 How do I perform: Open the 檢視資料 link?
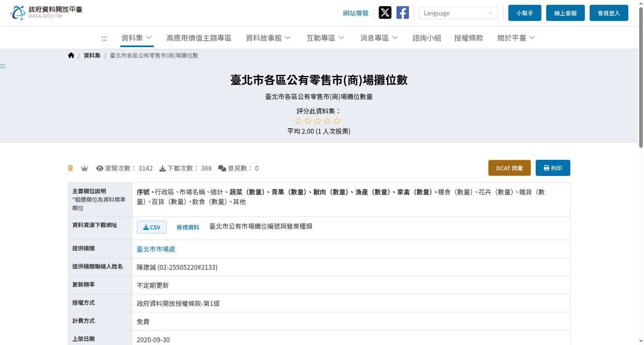188,227
